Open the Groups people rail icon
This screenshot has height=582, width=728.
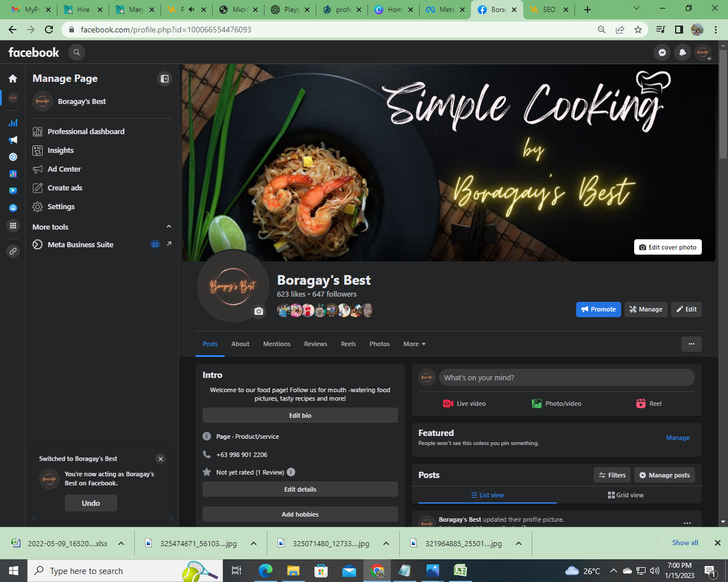tap(13, 208)
